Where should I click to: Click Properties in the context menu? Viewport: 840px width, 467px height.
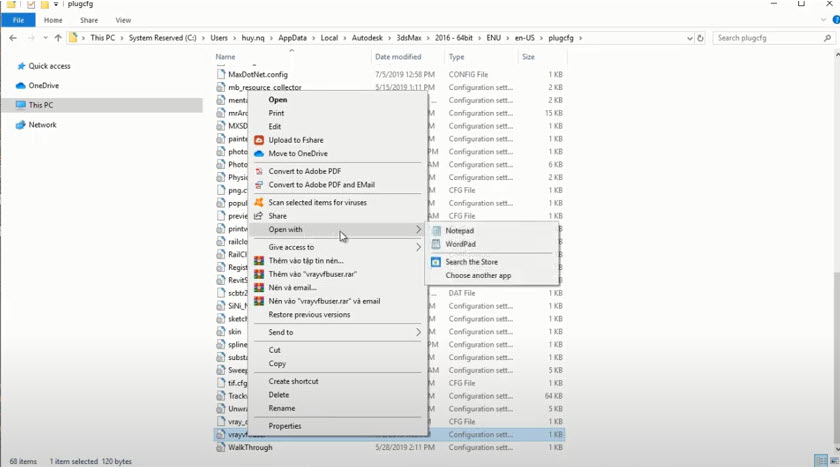click(x=284, y=426)
